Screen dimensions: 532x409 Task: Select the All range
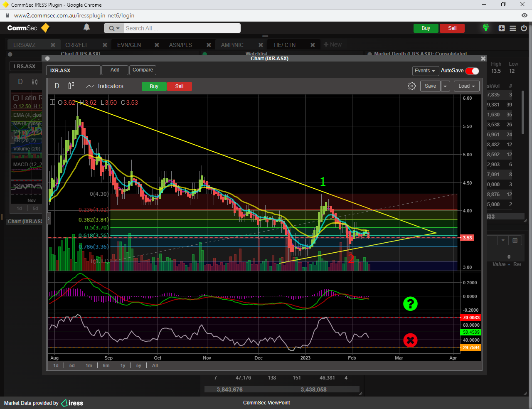click(155, 366)
